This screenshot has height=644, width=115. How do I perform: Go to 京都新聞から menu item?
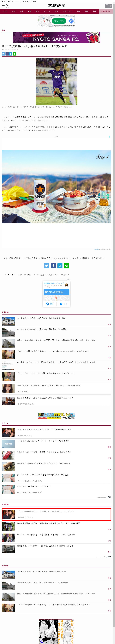[106, 11]
